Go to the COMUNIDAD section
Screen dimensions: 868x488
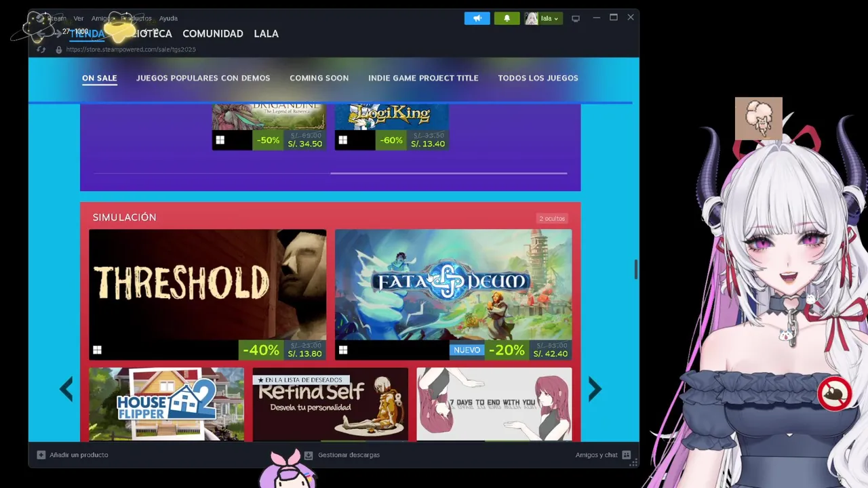point(213,33)
